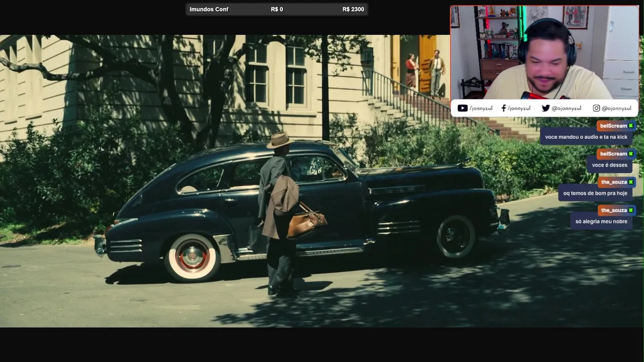Click the 'Imundos Conf' label in the top bar

pos(209,9)
